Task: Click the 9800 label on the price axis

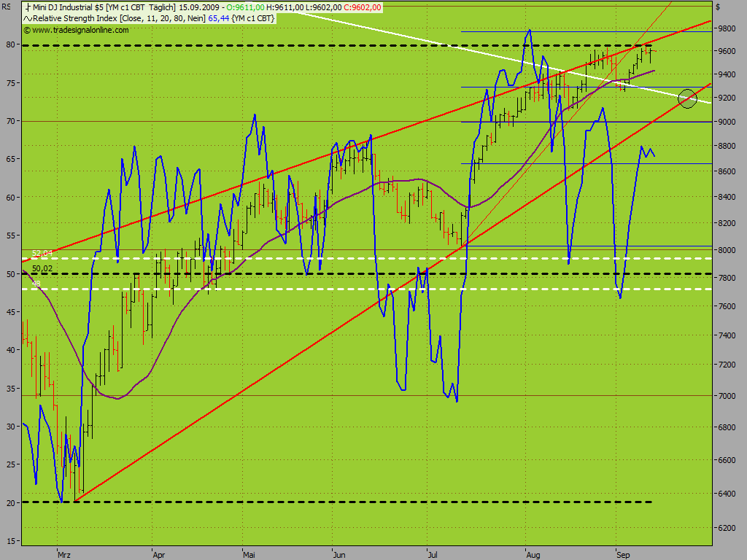Action: pos(727,28)
